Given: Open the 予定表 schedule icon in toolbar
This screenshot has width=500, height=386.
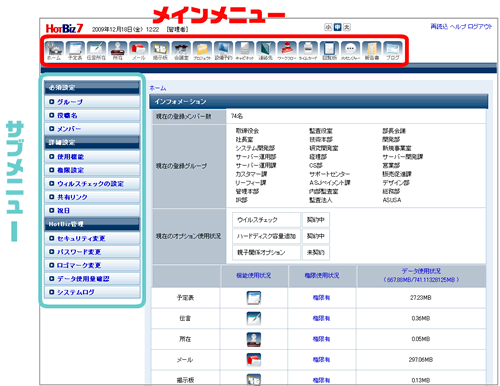Looking at the screenshot, I should click(75, 50).
